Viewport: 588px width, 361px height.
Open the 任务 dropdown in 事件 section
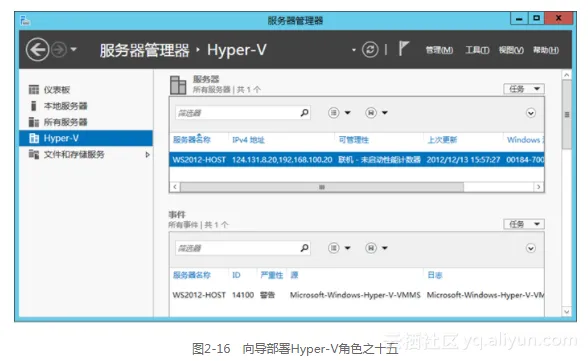pos(524,224)
